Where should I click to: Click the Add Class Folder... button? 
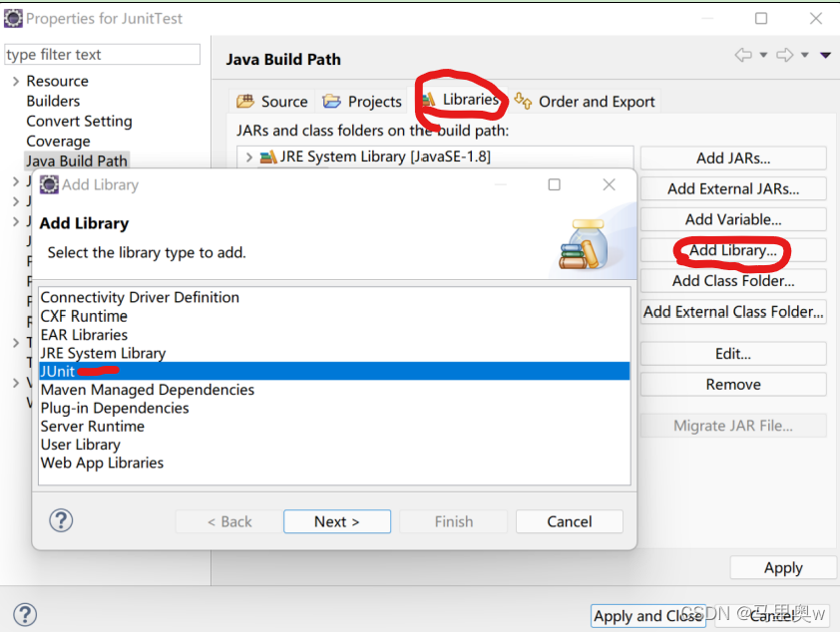pos(733,280)
